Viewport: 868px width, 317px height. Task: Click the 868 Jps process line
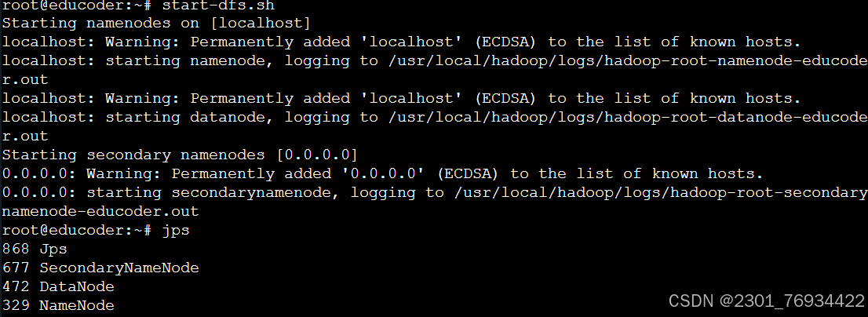[x=35, y=249]
